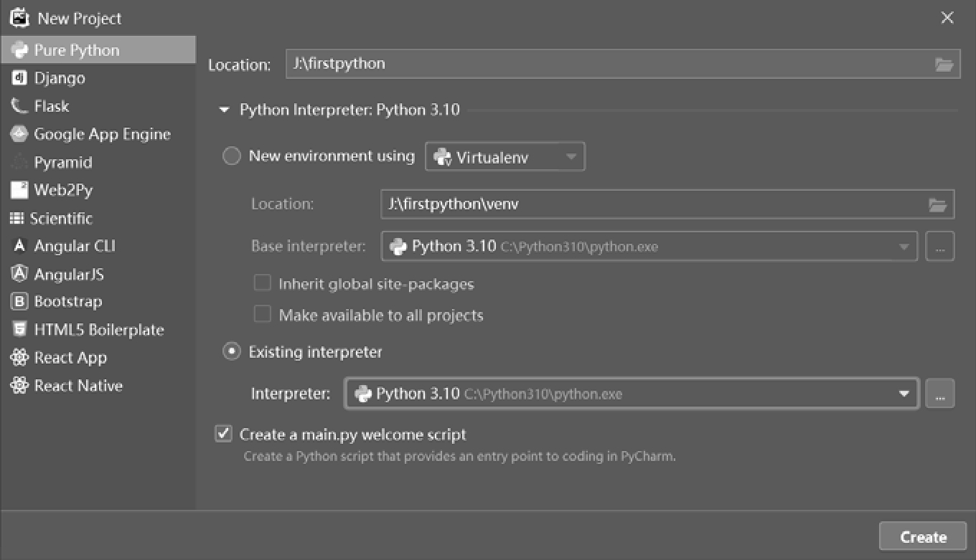
Task: Open the Virtualenv environment dropdown
Action: click(x=505, y=157)
